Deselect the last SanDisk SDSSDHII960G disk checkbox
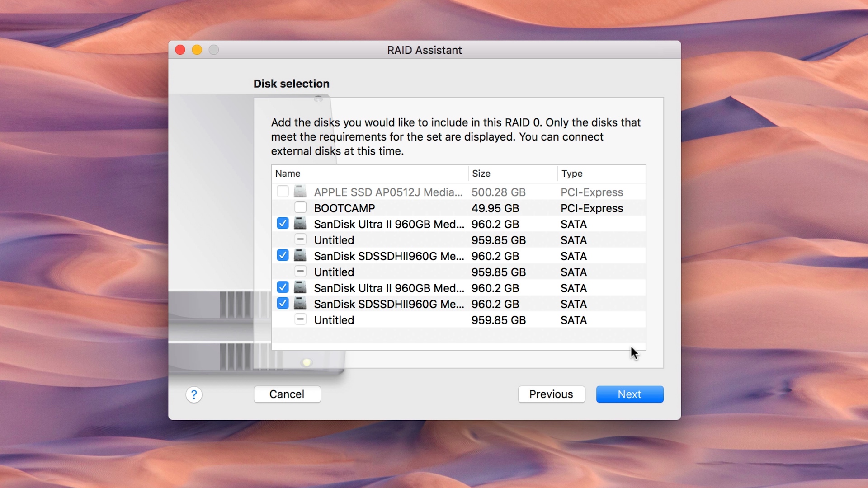The height and width of the screenshot is (488, 868). 283,304
